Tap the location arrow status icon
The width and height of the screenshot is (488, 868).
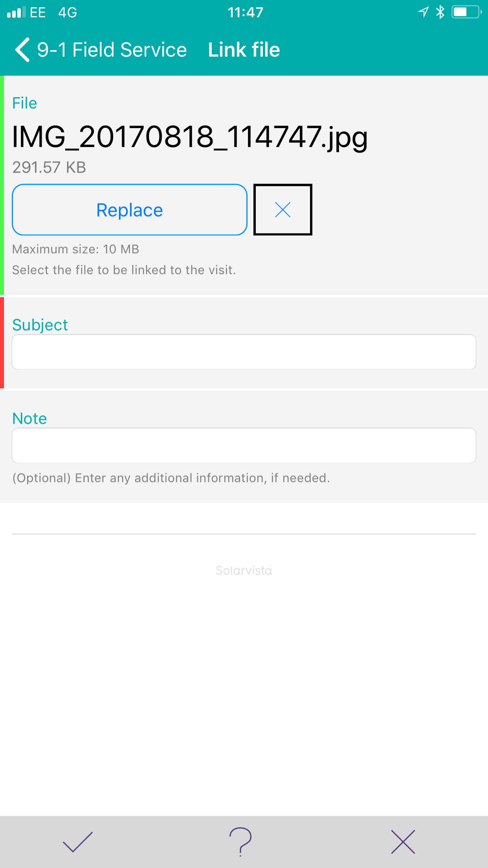(423, 12)
